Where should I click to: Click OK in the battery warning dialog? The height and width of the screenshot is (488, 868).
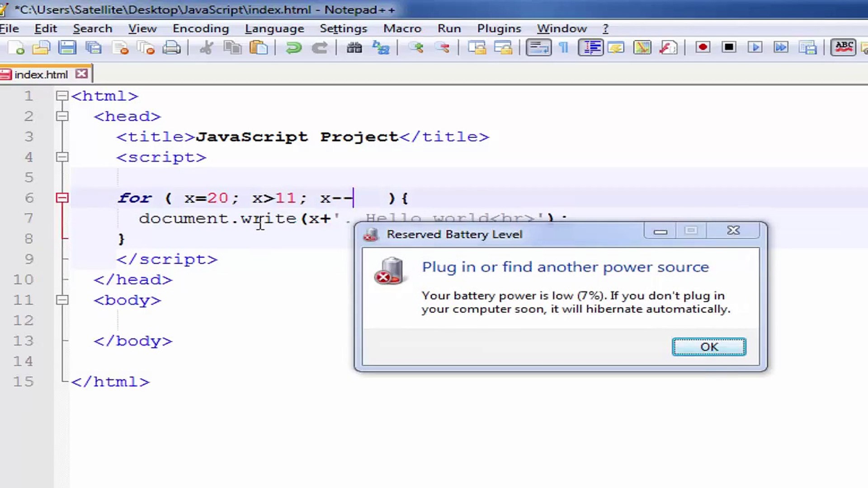click(709, 347)
